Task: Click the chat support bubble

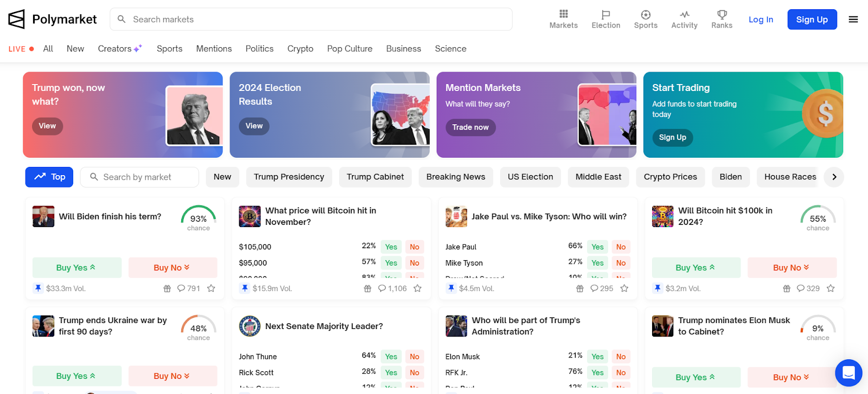Action: click(x=848, y=373)
